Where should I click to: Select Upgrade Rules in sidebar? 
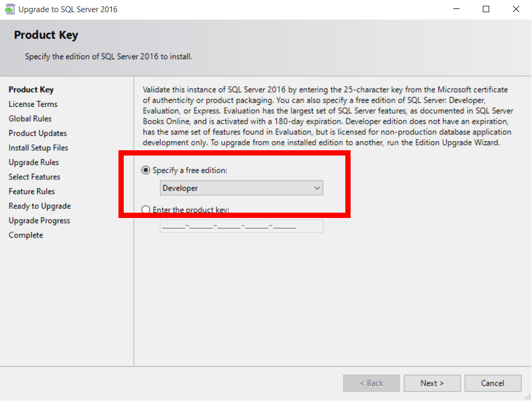point(34,162)
